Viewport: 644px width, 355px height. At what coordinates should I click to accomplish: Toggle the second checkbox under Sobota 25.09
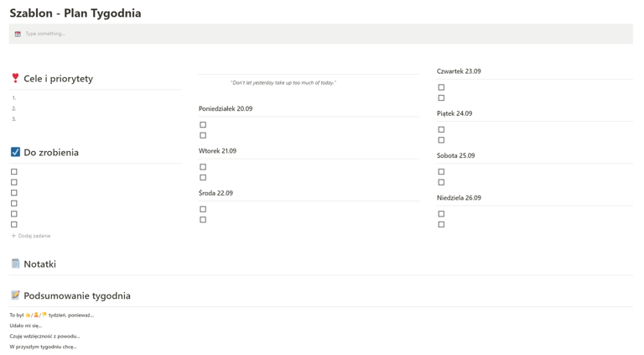[441, 182]
